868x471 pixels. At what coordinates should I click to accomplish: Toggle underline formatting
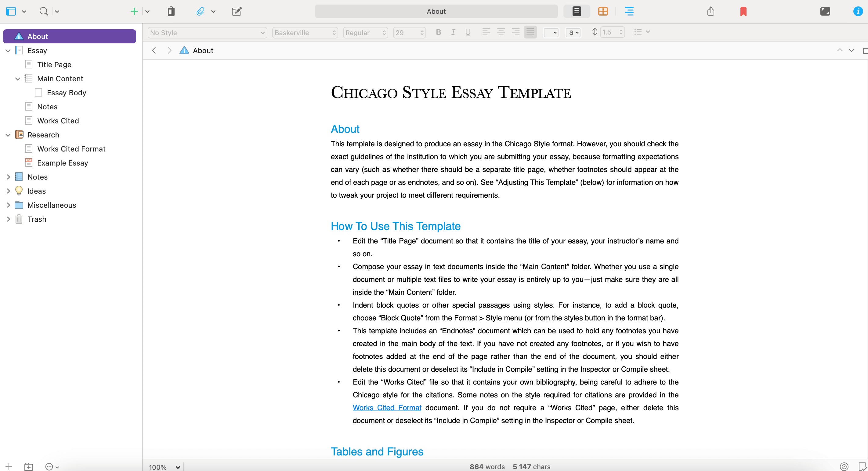click(x=468, y=32)
